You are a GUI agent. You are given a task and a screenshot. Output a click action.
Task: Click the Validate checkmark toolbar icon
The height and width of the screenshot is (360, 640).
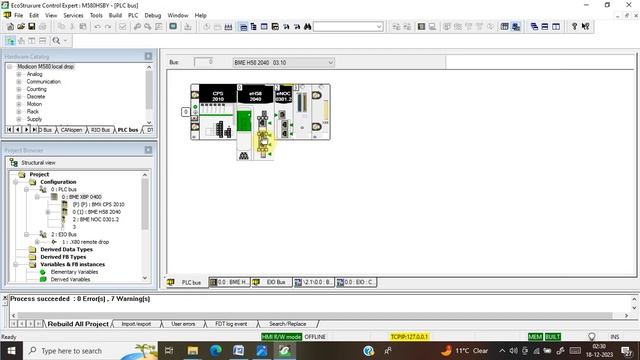tap(122, 27)
